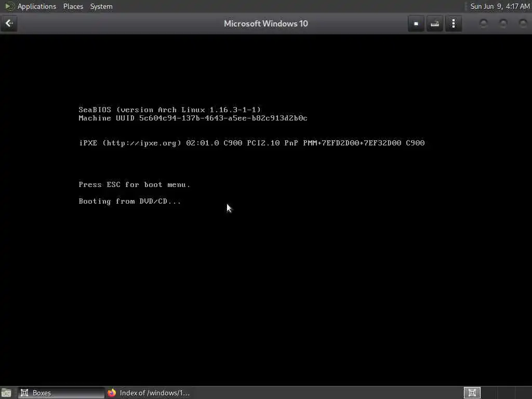The height and width of the screenshot is (399, 532).
Task: Click the Machine UUID line
Action: click(x=193, y=118)
